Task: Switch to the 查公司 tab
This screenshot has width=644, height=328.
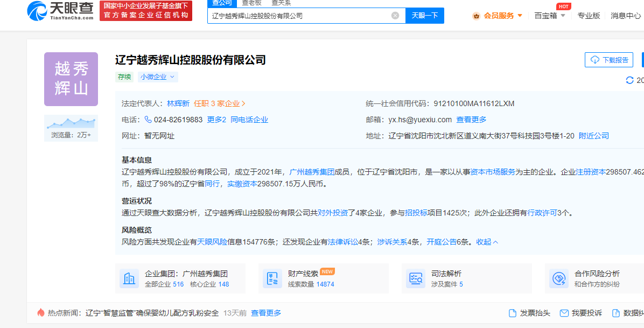Action: pyautogui.click(x=222, y=3)
